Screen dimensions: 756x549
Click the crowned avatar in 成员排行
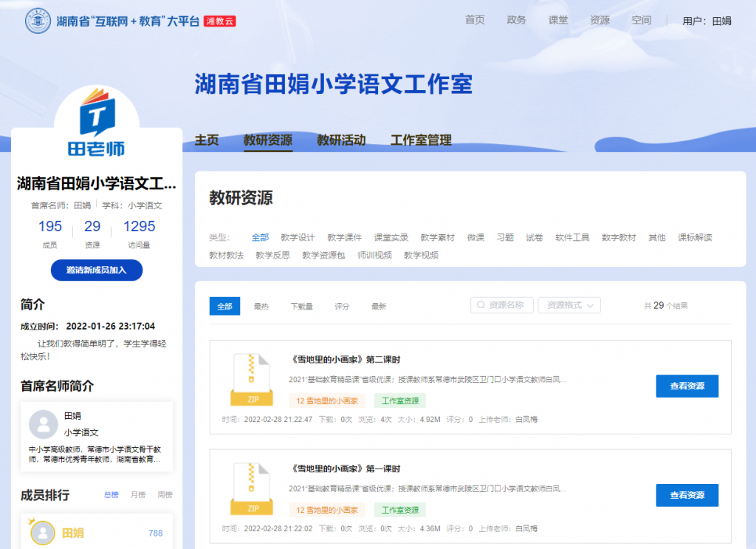click(x=43, y=533)
